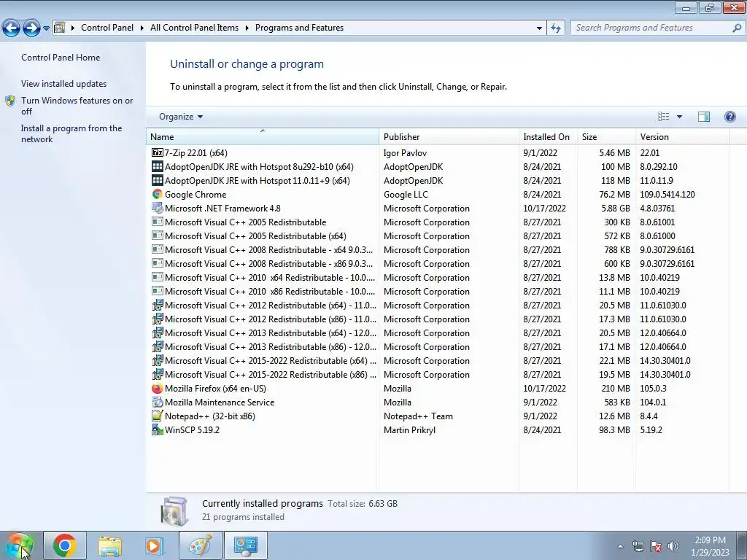Show the preview pane icon
This screenshot has height=560, width=747.
[704, 117]
